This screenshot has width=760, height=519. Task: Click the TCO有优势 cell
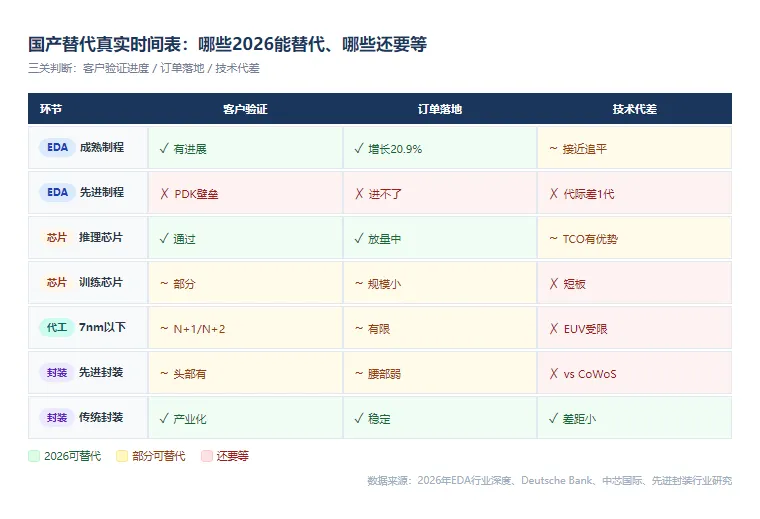634,238
